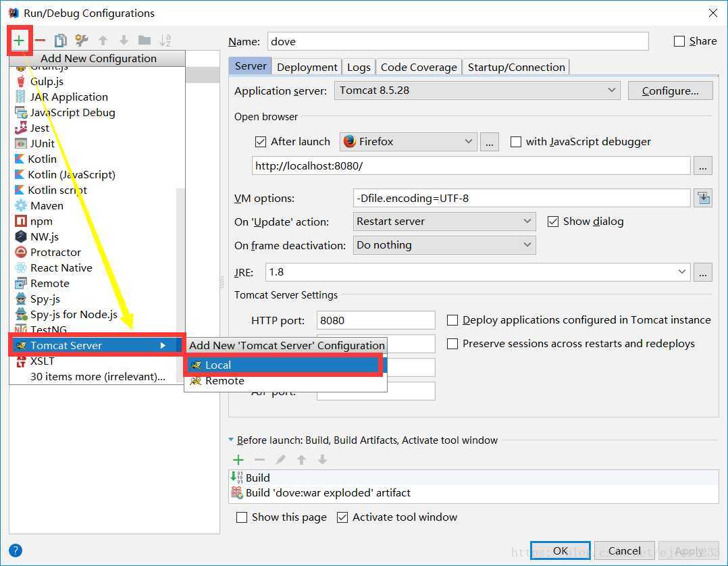The height and width of the screenshot is (566, 728).
Task: Open the Edit Defaults wrench icon
Action: tap(82, 41)
